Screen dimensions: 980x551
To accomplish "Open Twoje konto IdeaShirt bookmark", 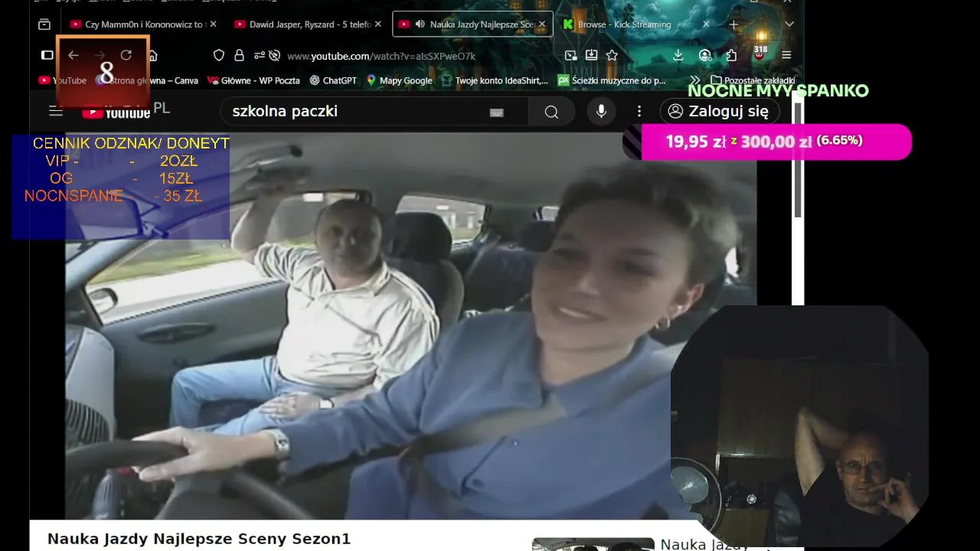I will (x=495, y=80).
